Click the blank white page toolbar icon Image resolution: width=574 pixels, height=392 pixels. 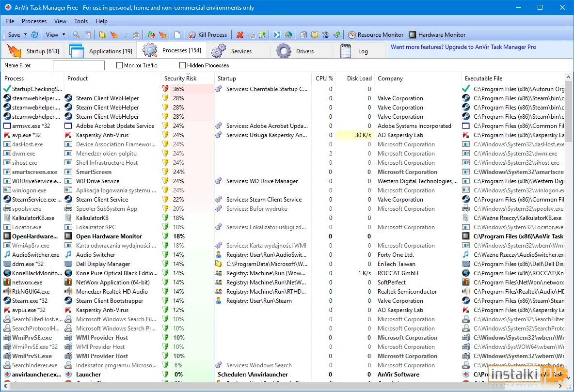(x=177, y=35)
